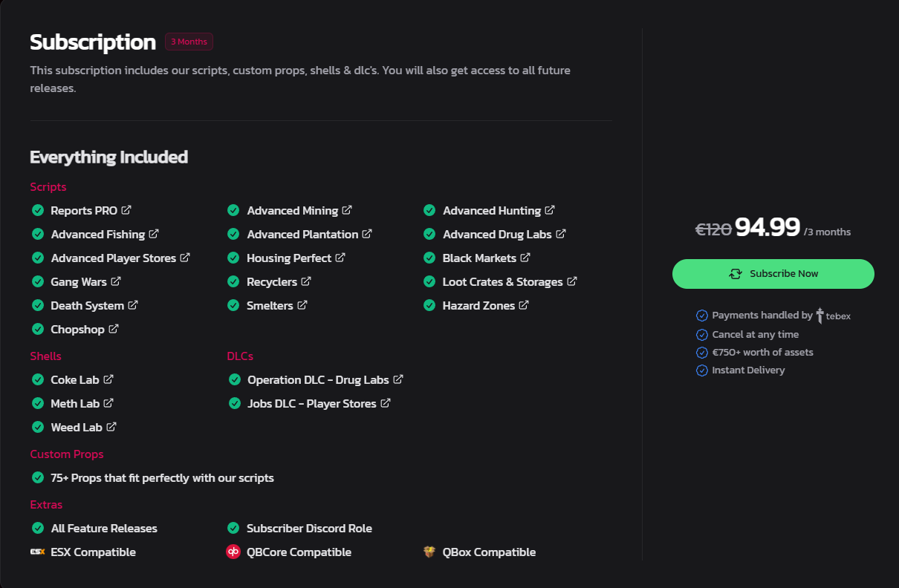Open external link icon beside Loot Crates & Storages
Viewport: 899px width, 588px height.
(572, 281)
